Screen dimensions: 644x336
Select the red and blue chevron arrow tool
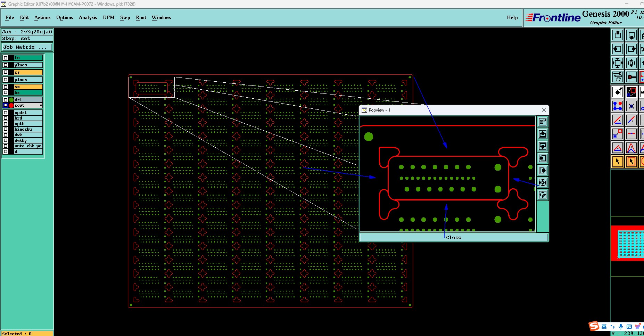631,148
